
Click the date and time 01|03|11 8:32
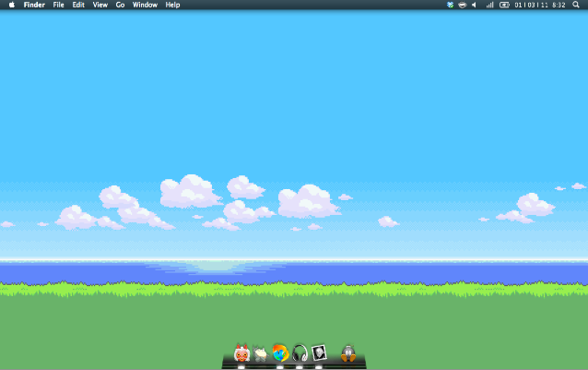[x=540, y=5]
